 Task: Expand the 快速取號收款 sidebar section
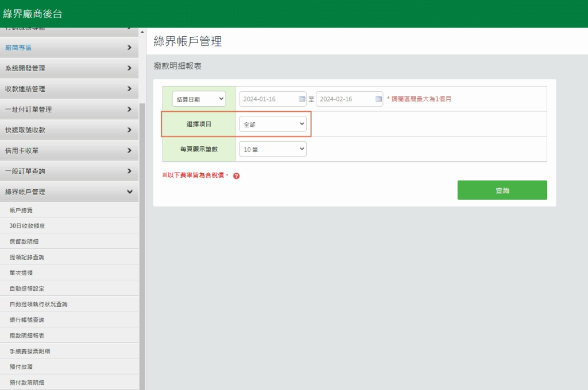(x=69, y=130)
